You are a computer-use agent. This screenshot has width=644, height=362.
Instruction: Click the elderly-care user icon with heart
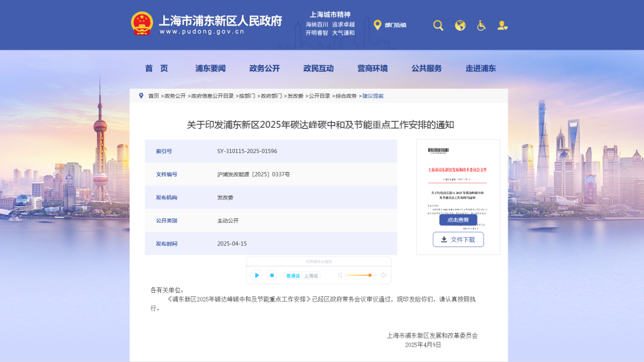[502, 26]
